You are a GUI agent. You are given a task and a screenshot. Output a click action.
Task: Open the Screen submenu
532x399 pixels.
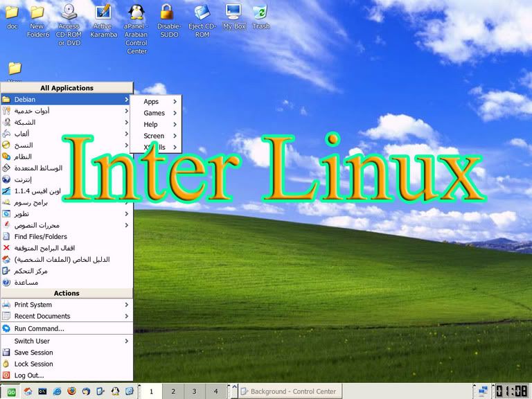(156, 136)
